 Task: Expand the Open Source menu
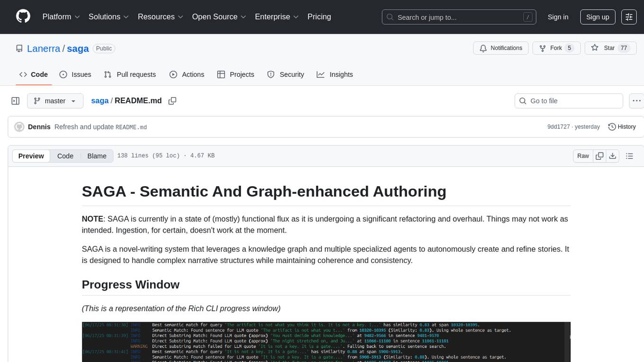point(219,17)
